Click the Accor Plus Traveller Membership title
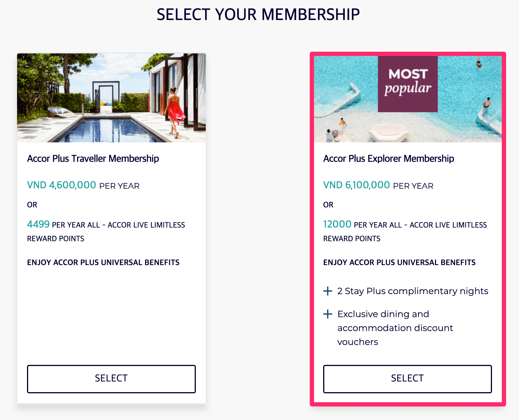 pyautogui.click(x=93, y=159)
